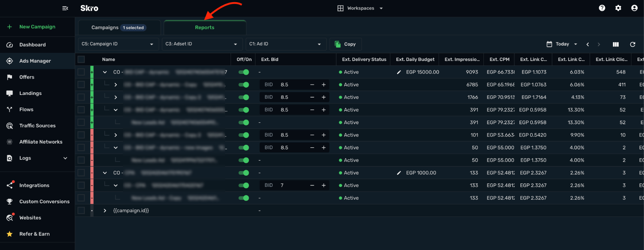Collapse the campaign row with 9093 impressions
644x250 pixels.
click(x=105, y=72)
